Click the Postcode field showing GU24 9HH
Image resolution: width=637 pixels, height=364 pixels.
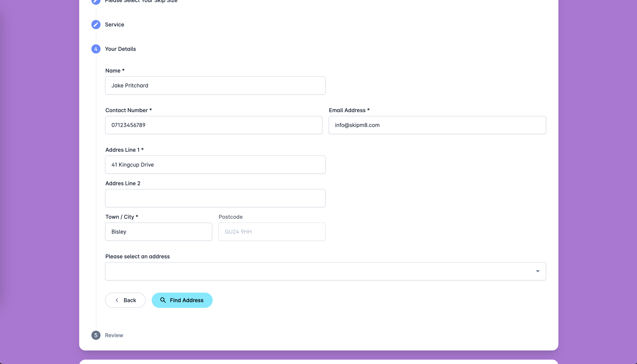pos(272,232)
